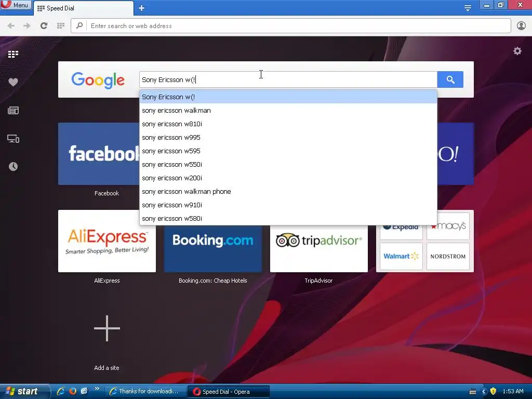
Task: Open the Nordstrom tile in folder
Action: pyautogui.click(x=448, y=256)
